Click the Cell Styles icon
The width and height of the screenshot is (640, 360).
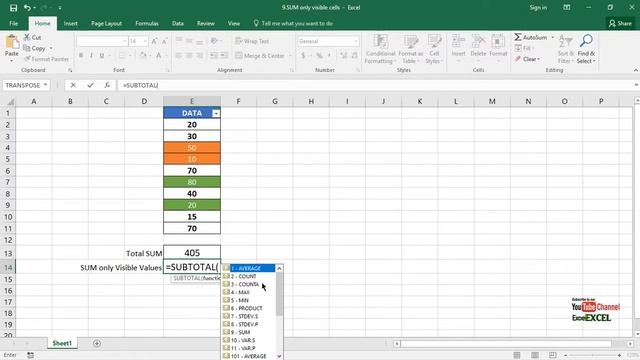pos(434,42)
